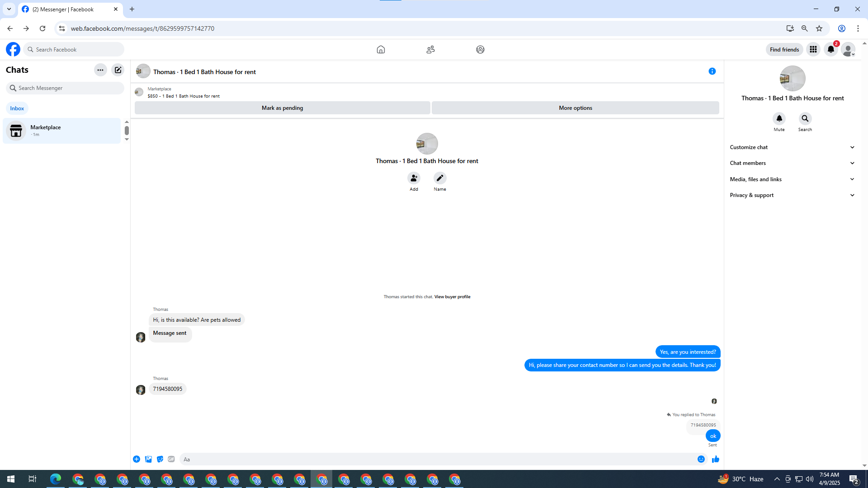The width and height of the screenshot is (868, 488).
Task: Click Find friends button
Action: (784, 49)
